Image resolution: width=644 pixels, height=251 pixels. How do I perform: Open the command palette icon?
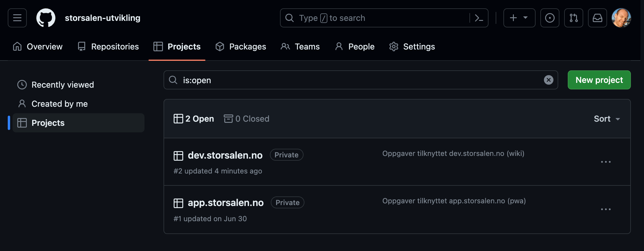tap(479, 18)
